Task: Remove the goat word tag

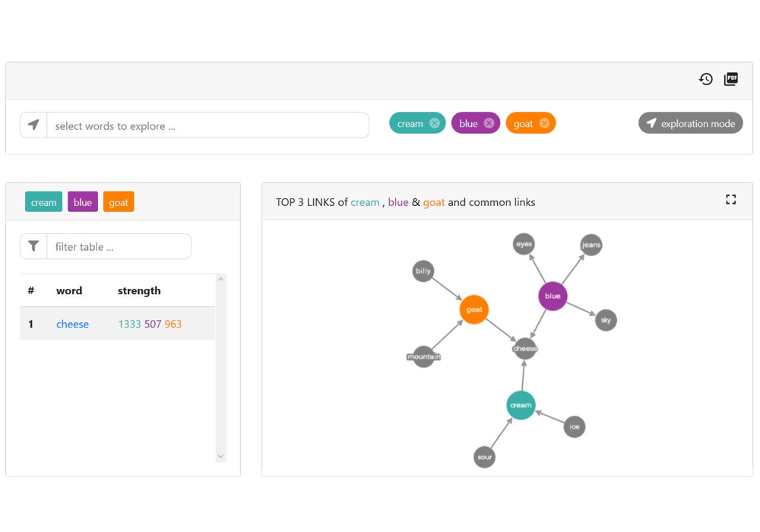Action: (x=544, y=123)
